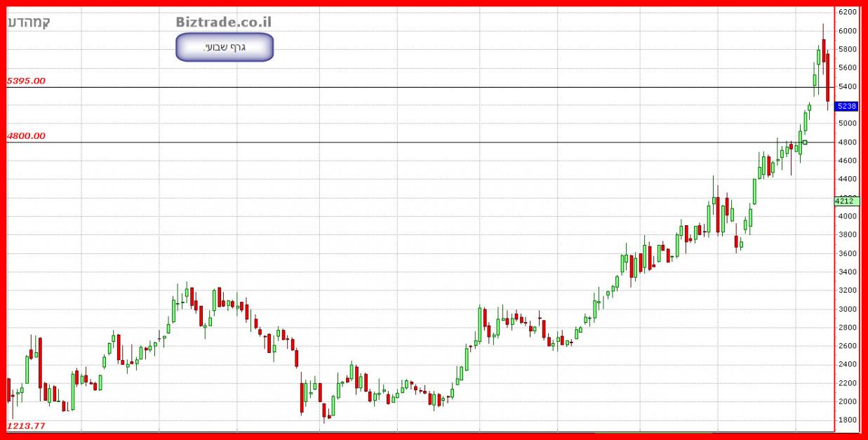Click the red 4800.00 level label
868x440 pixels.
pos(26,135)
